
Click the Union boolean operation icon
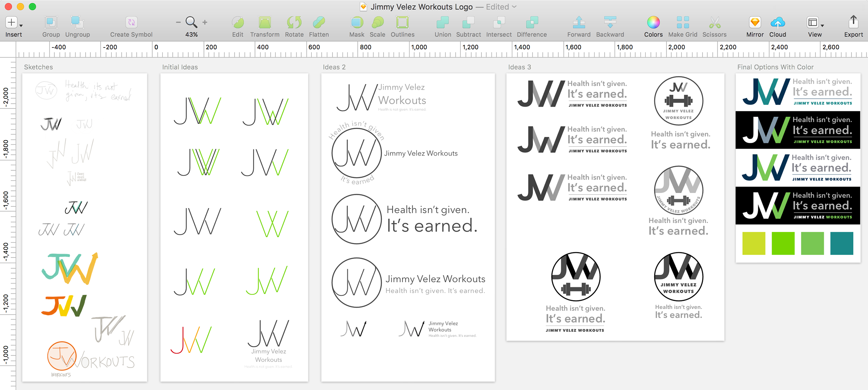tap(443, 23)
